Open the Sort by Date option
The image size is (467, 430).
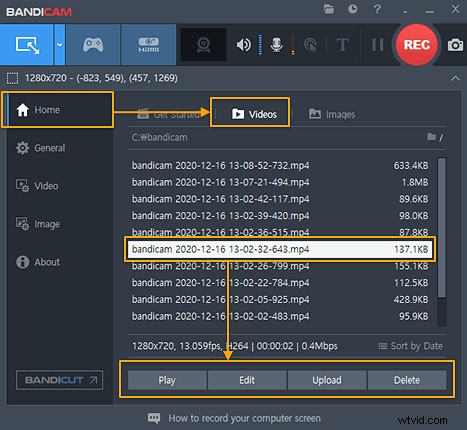[x=411, y=346]
